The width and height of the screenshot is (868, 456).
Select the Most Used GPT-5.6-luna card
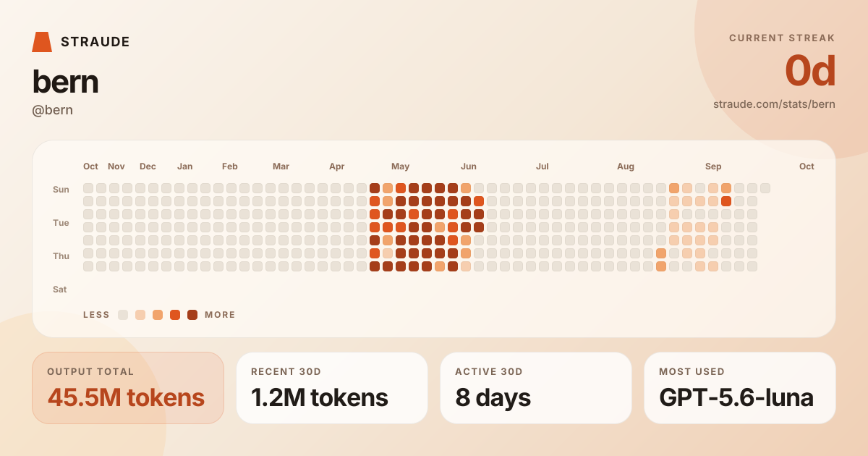tap(740, 388)
